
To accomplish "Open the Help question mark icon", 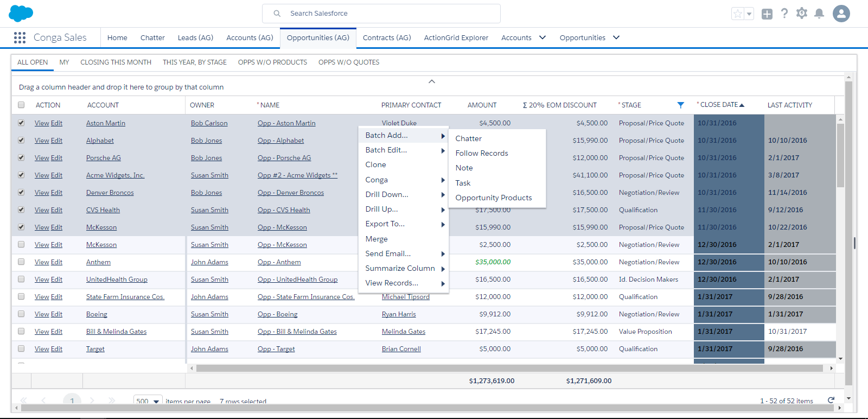I will 784,14.
